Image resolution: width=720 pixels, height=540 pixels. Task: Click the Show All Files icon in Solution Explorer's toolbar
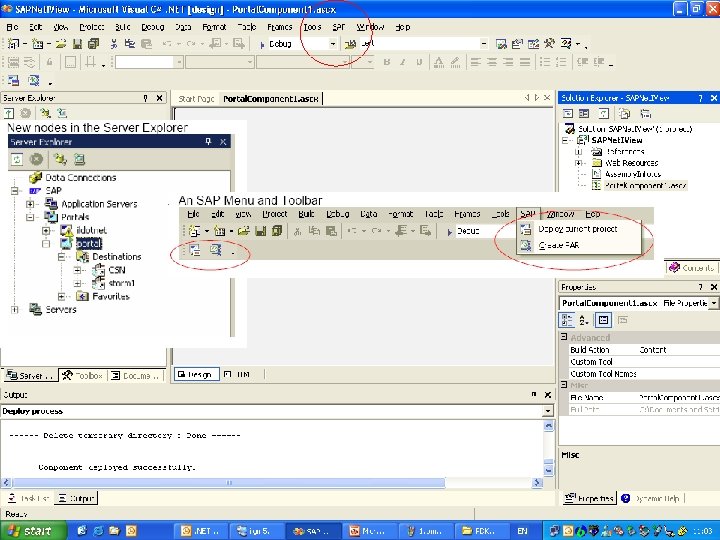click(624, 113)
